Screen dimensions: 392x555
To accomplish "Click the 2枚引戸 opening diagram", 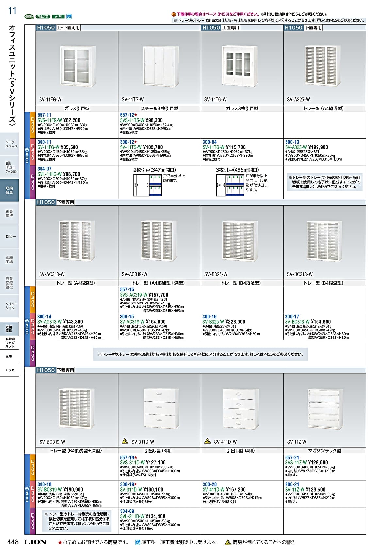I will (148, 185).
